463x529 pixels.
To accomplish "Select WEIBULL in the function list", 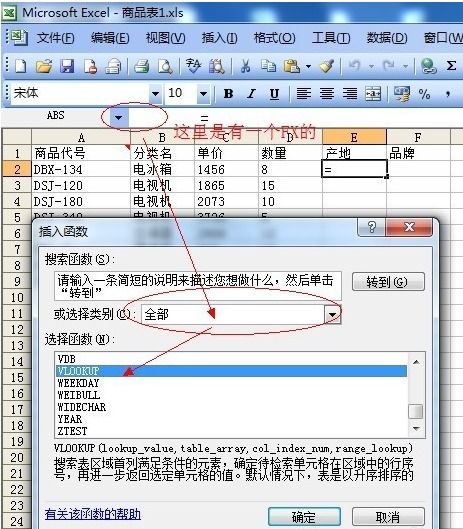I will 232,395.
